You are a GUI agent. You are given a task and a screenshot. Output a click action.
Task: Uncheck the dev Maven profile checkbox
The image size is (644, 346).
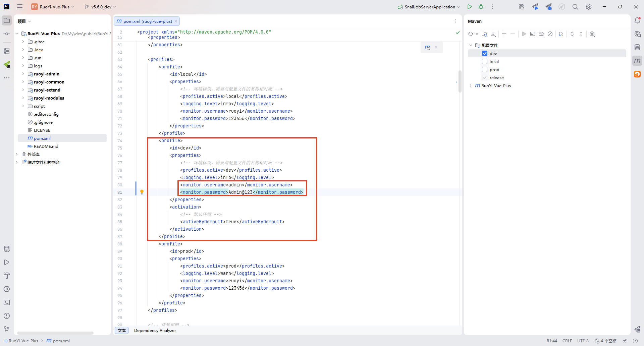coord(485,53)
